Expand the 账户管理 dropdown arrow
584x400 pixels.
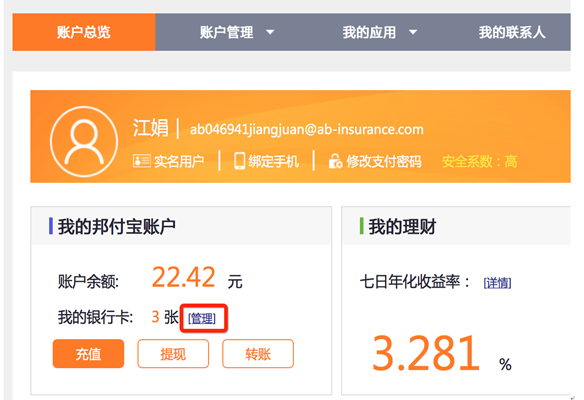[x=270, y=32]
